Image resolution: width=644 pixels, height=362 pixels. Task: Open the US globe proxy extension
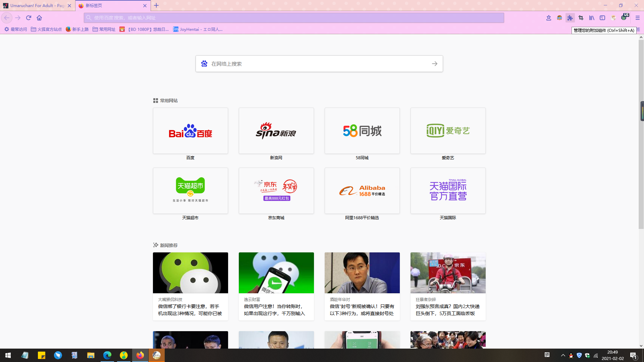(x=624, y=17)
